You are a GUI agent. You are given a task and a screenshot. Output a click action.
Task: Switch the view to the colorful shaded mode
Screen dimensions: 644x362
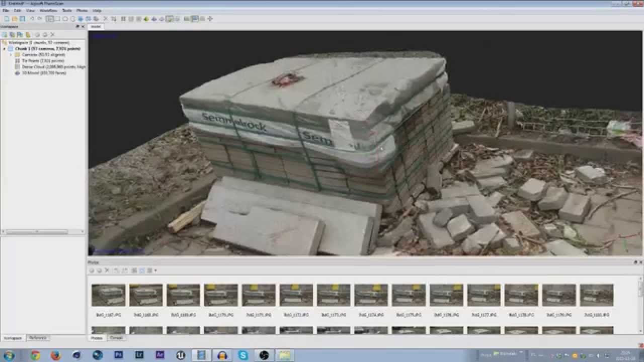point(146,19)
